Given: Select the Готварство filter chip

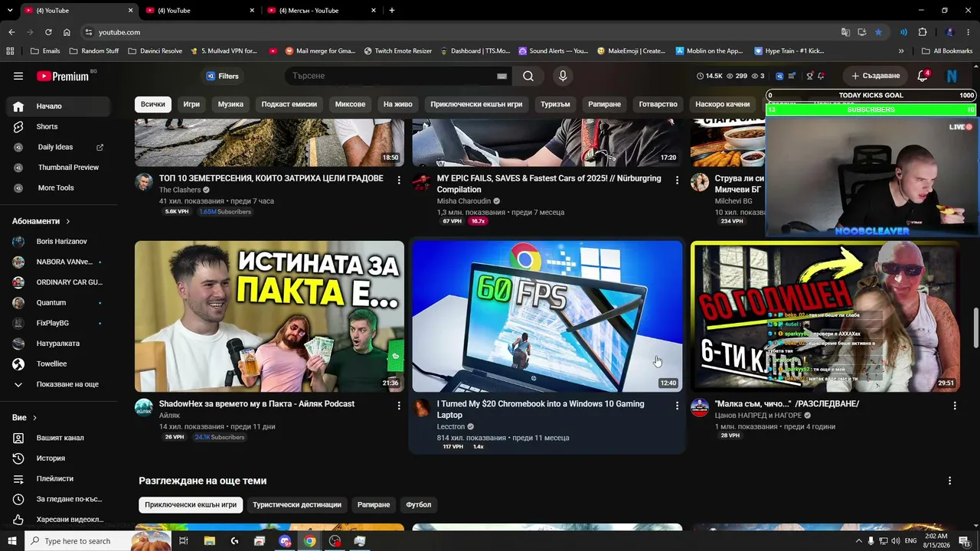Looking at the screenshot, I should coord(658,104).
